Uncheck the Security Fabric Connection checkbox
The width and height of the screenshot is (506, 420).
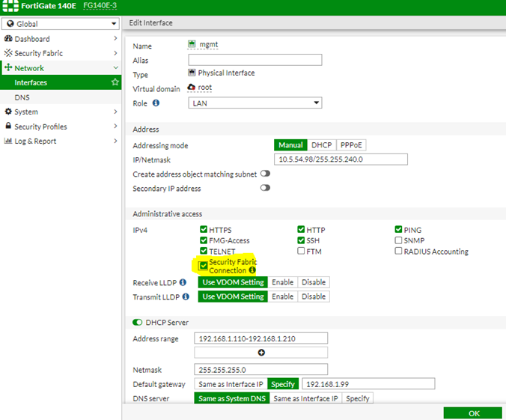click(204, 265)
